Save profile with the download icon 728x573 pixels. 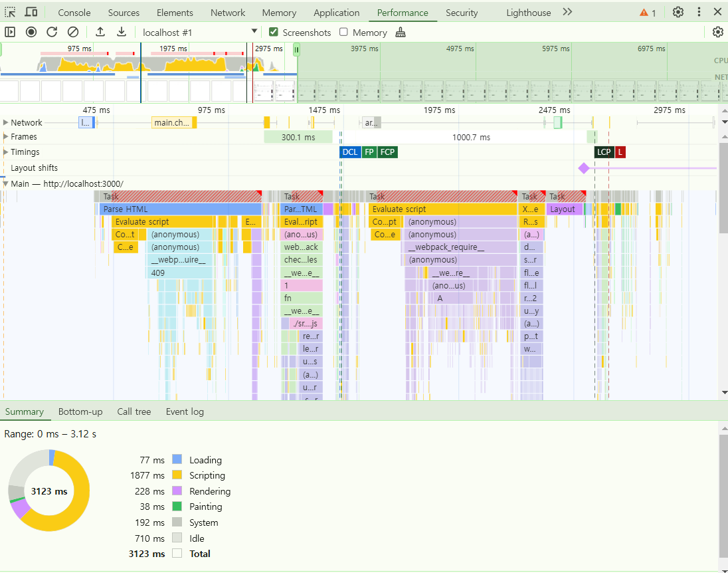click(x=121, y=32)
